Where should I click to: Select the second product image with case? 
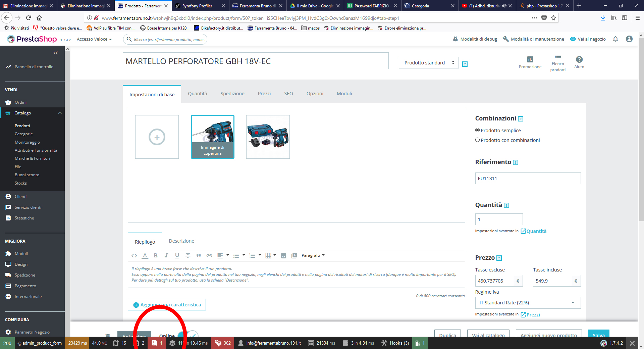point(268,137)
